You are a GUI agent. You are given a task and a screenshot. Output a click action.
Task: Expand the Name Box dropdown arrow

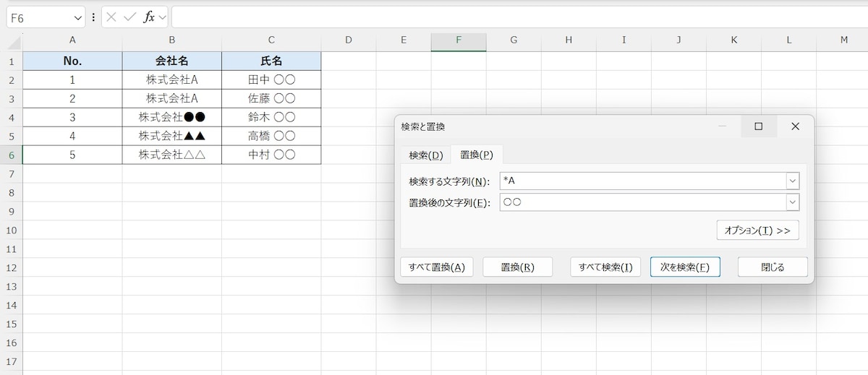tap(78, 17)
